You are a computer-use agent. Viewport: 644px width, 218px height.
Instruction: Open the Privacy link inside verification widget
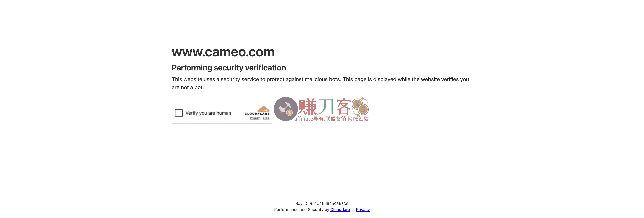pos(255,118)
